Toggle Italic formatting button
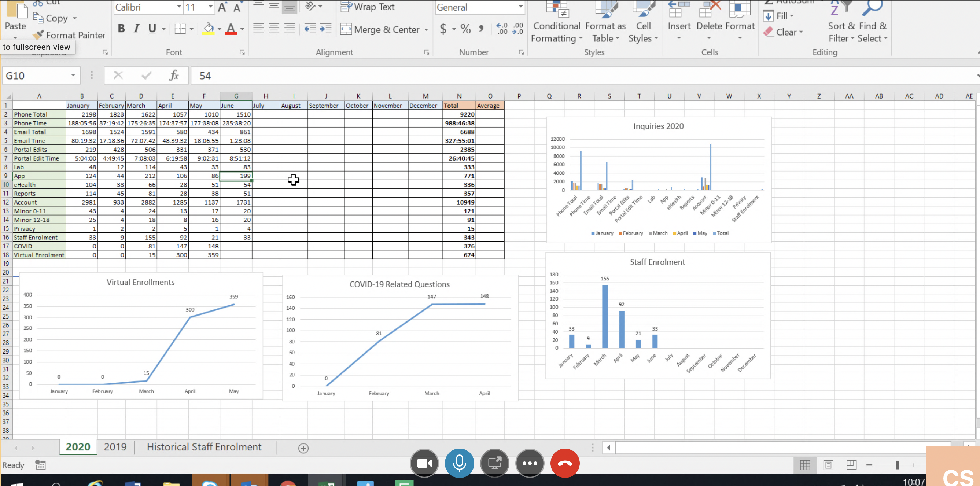 136,29
